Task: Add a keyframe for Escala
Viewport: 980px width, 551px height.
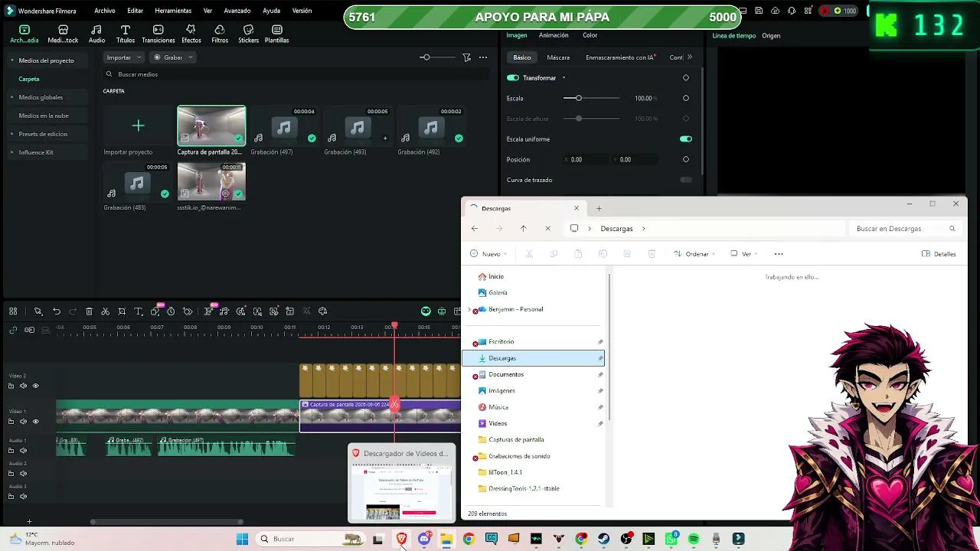Action: [x=686, y=98]
